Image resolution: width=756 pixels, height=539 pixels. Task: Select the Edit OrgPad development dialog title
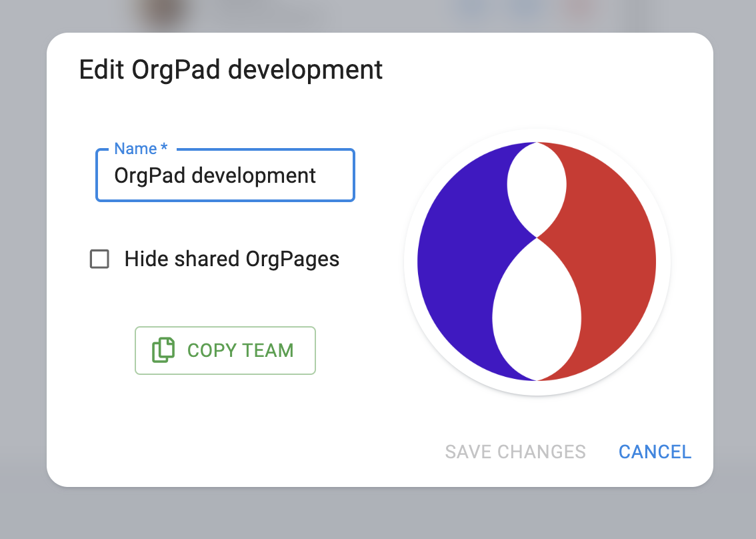tap(231, 69)
